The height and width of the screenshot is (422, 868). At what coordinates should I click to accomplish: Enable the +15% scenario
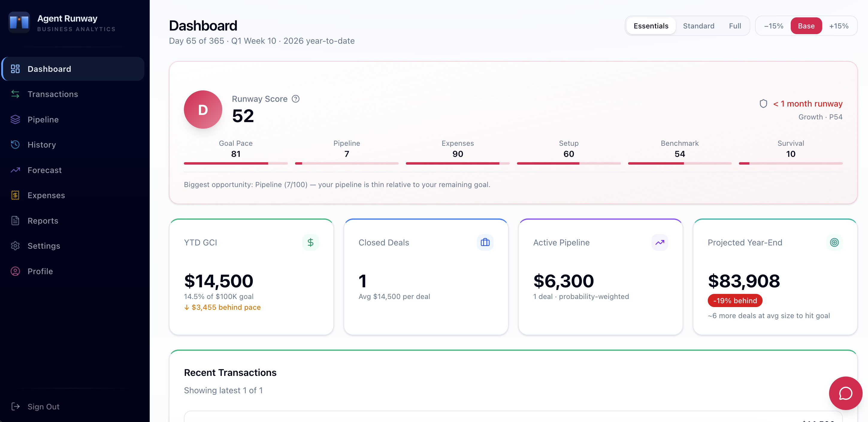(839, 26)
